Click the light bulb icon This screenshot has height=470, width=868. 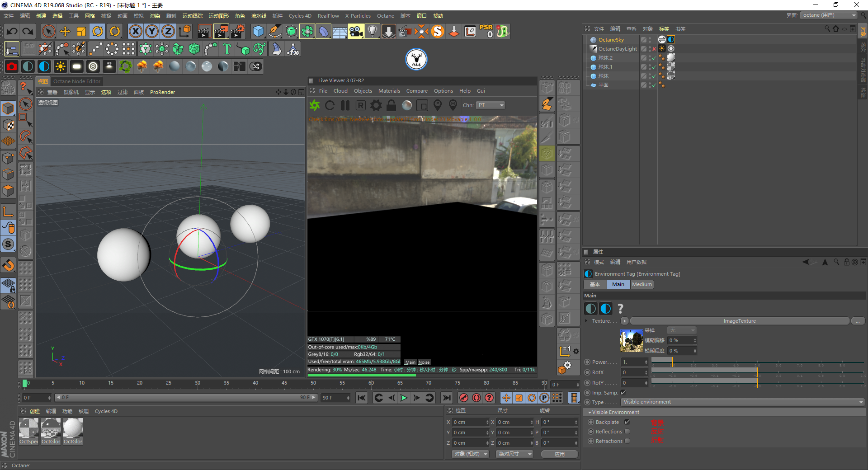373,31
